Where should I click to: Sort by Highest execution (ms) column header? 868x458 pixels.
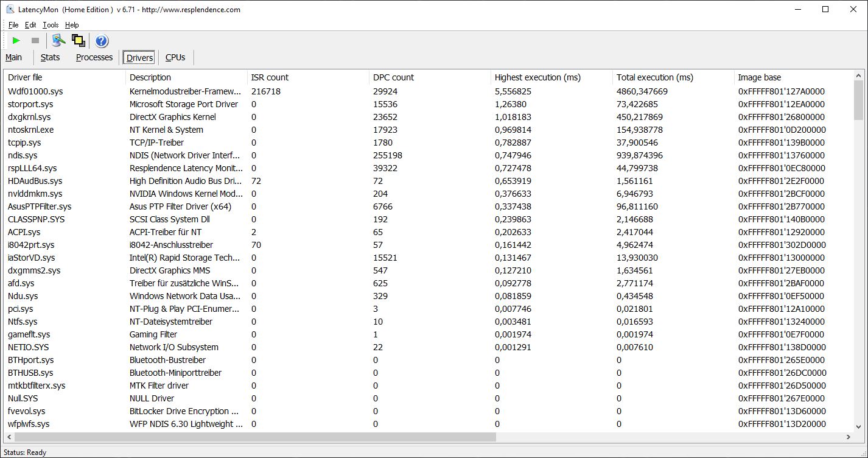click(537, 77)
